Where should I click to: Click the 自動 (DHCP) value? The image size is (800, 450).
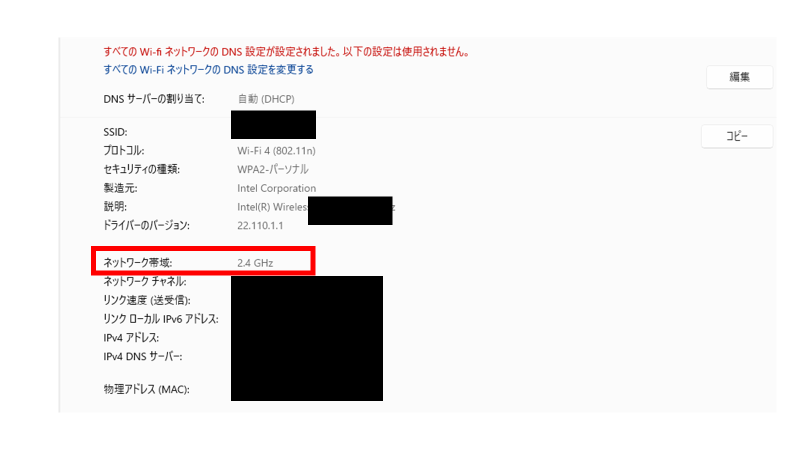pyautogui.click(x=266, y=99)
